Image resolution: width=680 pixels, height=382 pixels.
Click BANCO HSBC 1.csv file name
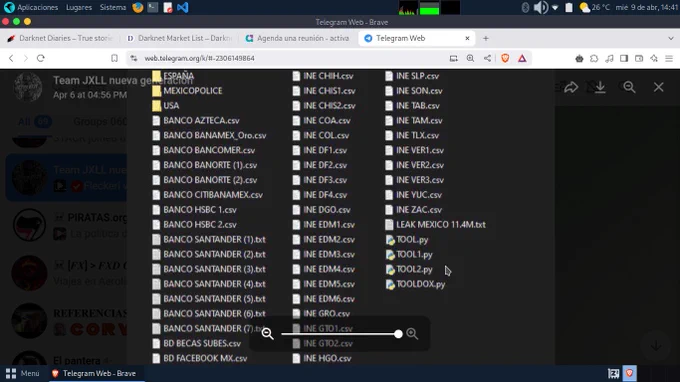[x=200, y=210]
